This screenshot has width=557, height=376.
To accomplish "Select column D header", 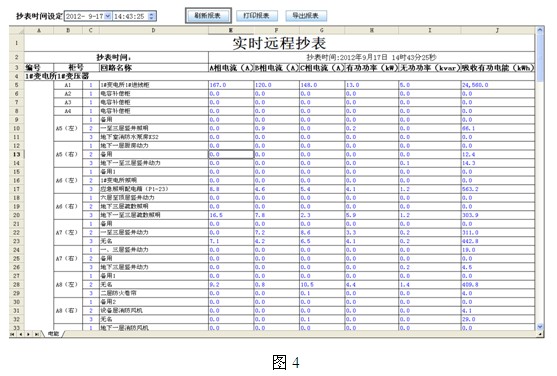I will (x=153, y=31).
